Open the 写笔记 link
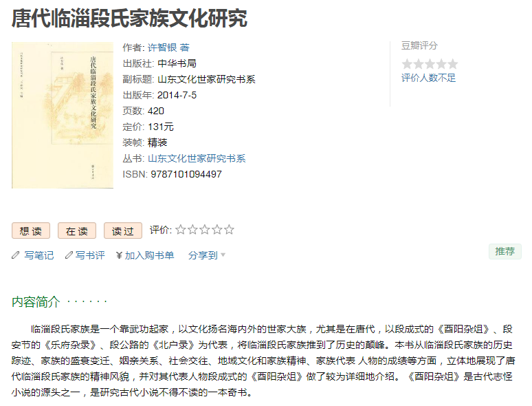This screenshot has width=532, height=406. (38, 255)
